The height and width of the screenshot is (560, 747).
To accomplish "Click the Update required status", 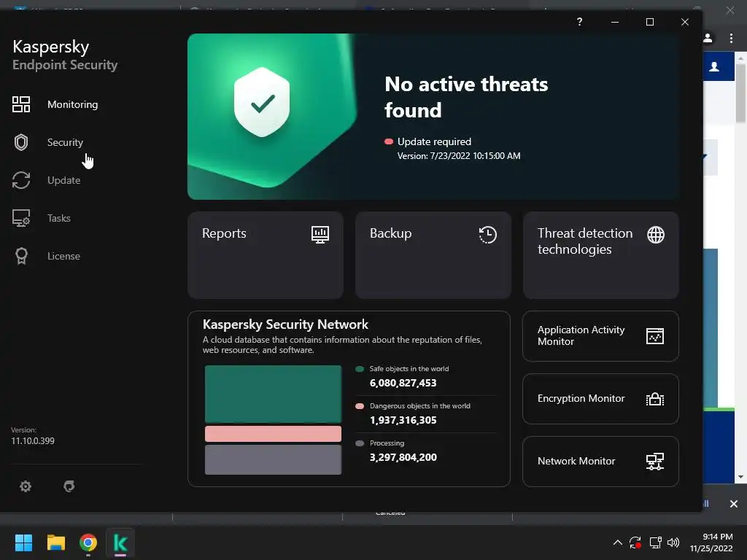I will pyautogui.click(x=435, y=141).
